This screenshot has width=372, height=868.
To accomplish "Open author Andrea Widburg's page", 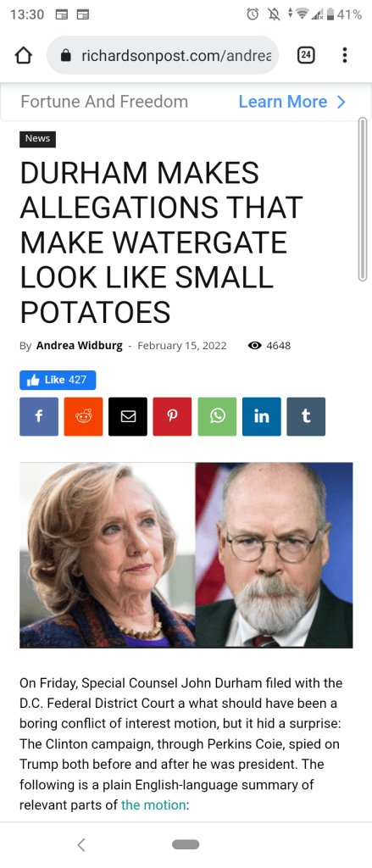I will [79, 346].
